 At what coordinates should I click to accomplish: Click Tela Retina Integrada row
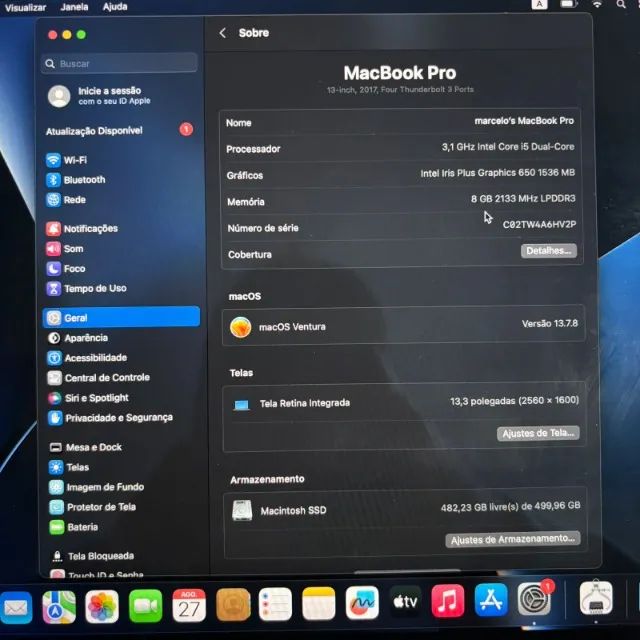pos(404,402)
